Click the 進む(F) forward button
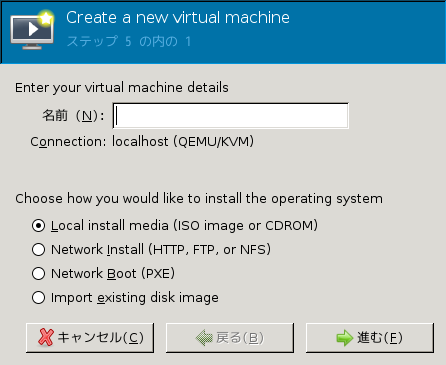 pyautogui.click(x=370, y=338)
